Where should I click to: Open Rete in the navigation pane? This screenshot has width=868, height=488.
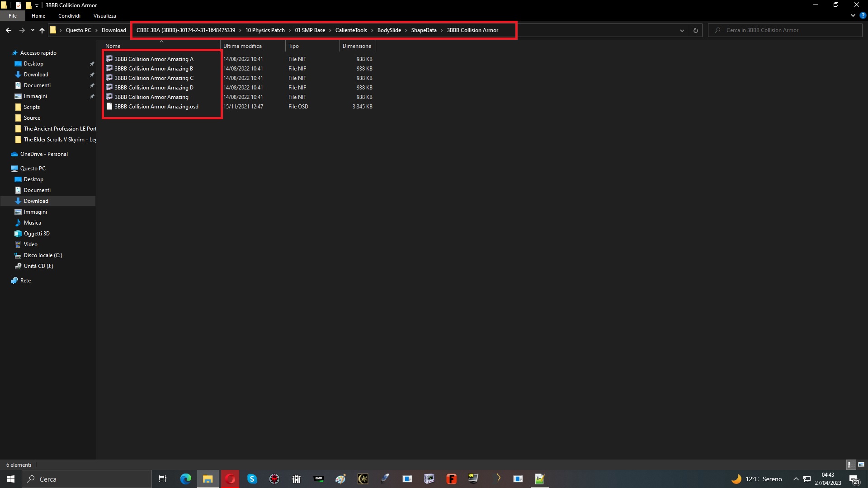click(x=25, y=281)
